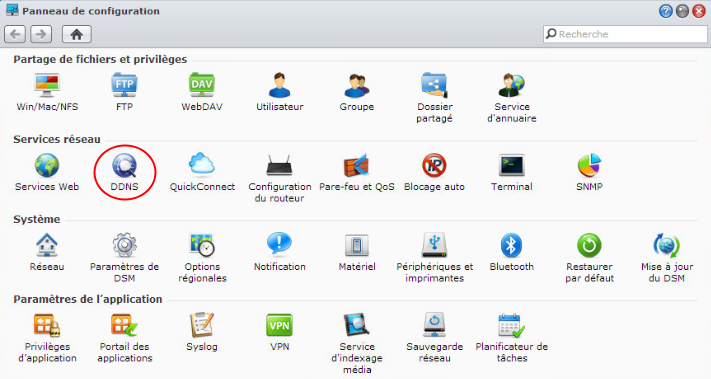Focus the Recherche search field
This screenshot has width=711, height=379.
(x=625, y=34)
